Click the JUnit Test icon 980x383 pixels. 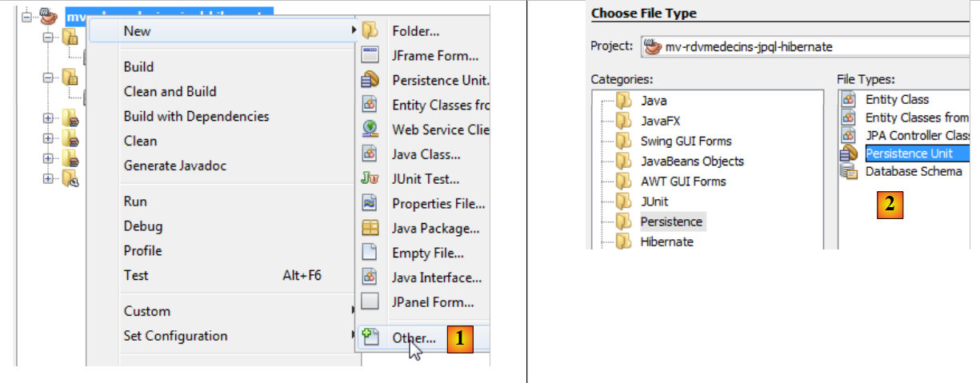(370, 178)
